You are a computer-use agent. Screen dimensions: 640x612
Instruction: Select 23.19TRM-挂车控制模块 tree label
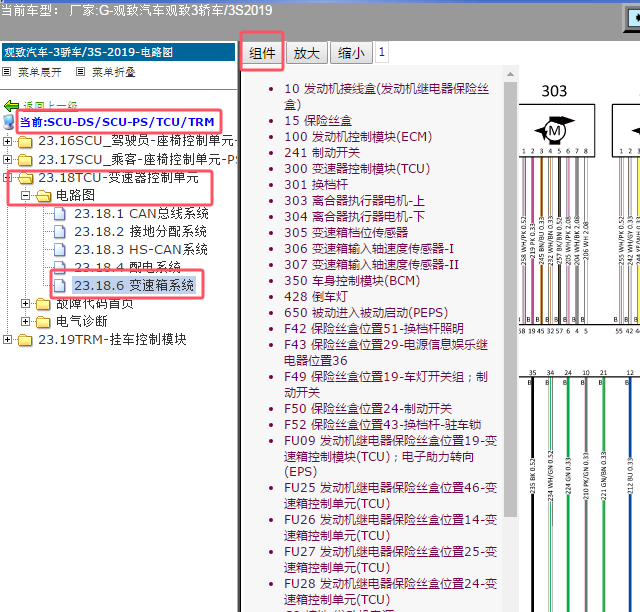point(112,339)
